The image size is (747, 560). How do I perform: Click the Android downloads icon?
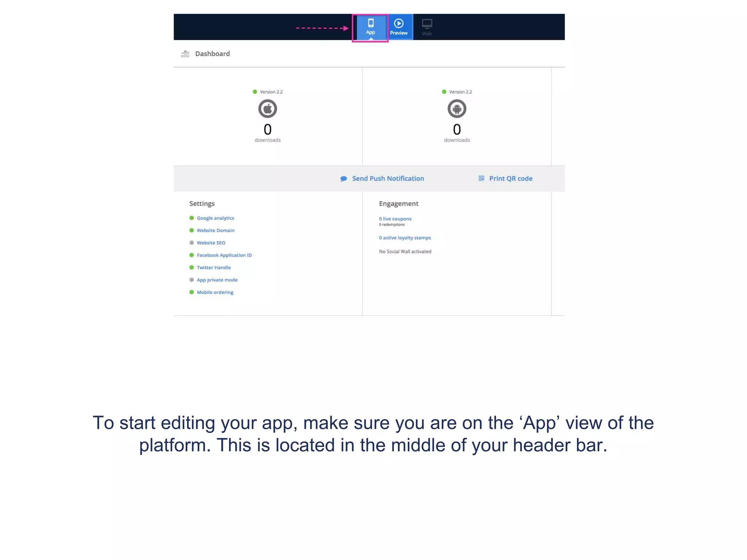click(x=457, y=109)
